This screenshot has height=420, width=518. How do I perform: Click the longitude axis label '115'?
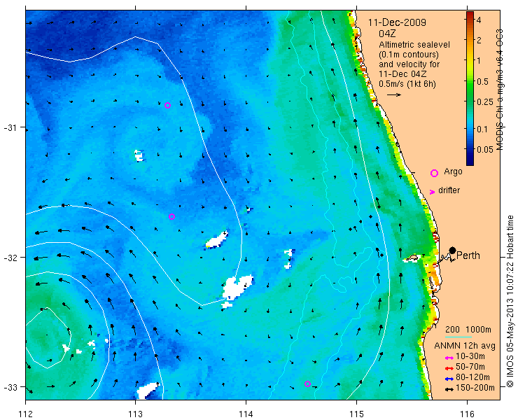pos(356,414)
